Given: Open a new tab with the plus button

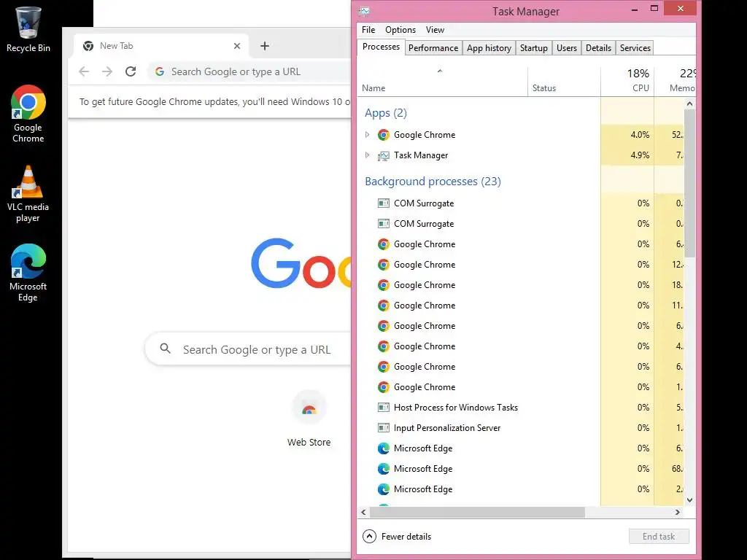Looking at the screenshot, I should [x=265, y=46].
